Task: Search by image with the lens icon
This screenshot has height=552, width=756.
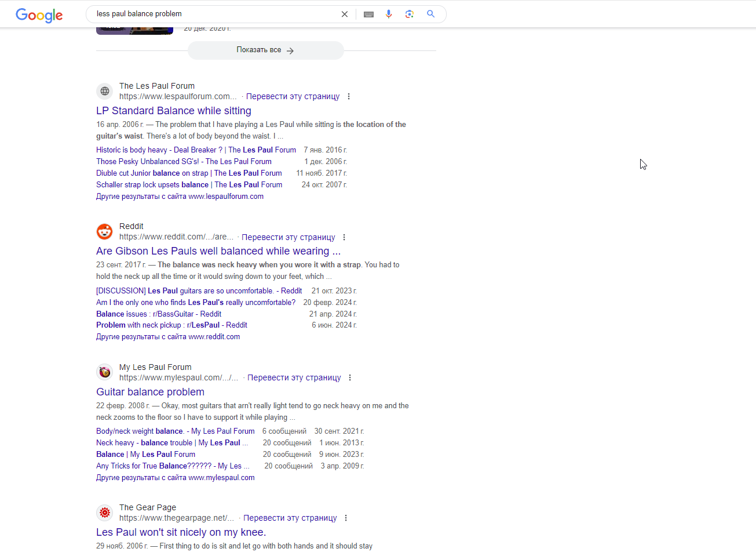Action: [410, 14]
